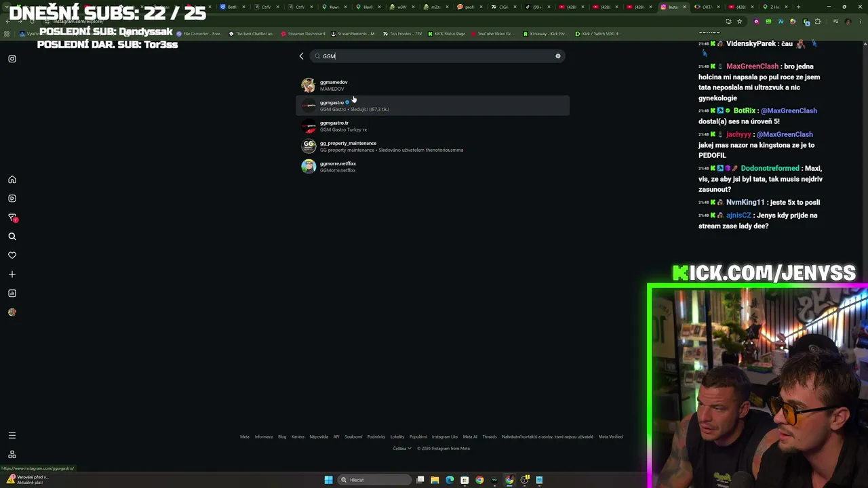Open the Lokality footer link
This screenshot has width=868, height=488.
tap(397, 436)
